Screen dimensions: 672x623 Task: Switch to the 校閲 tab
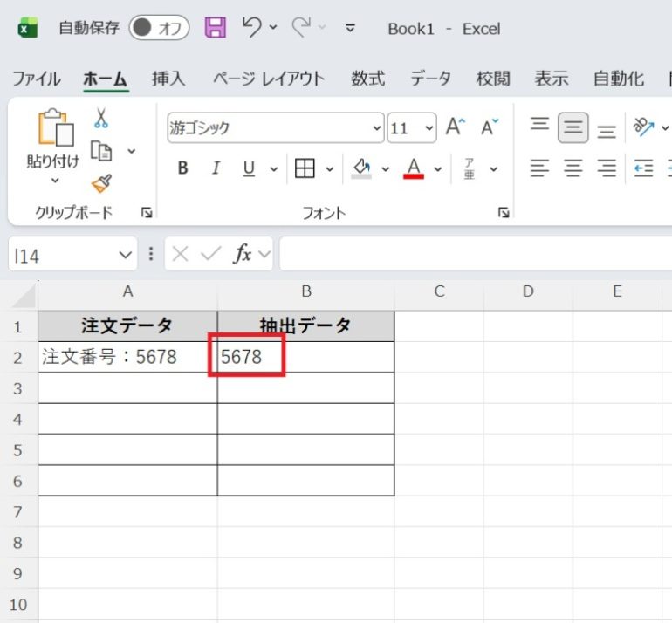493,79
